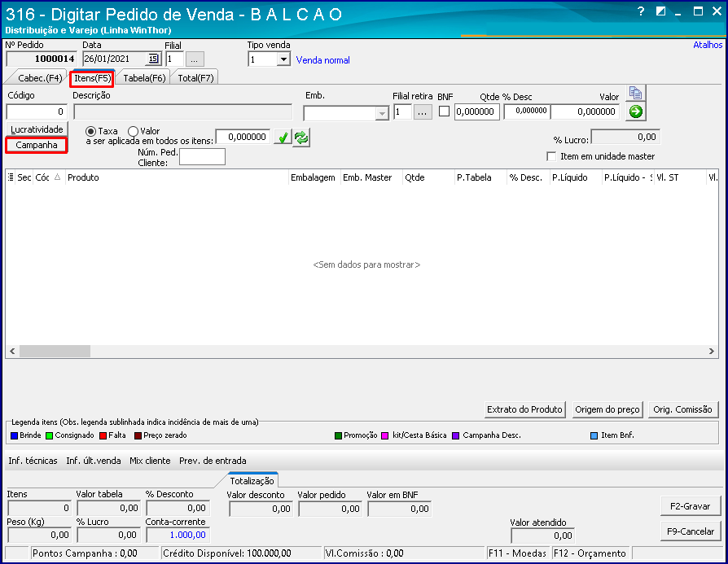The image size is (728, 564).
Task: Open Mix cliente section
Action: tap(150, 461)
